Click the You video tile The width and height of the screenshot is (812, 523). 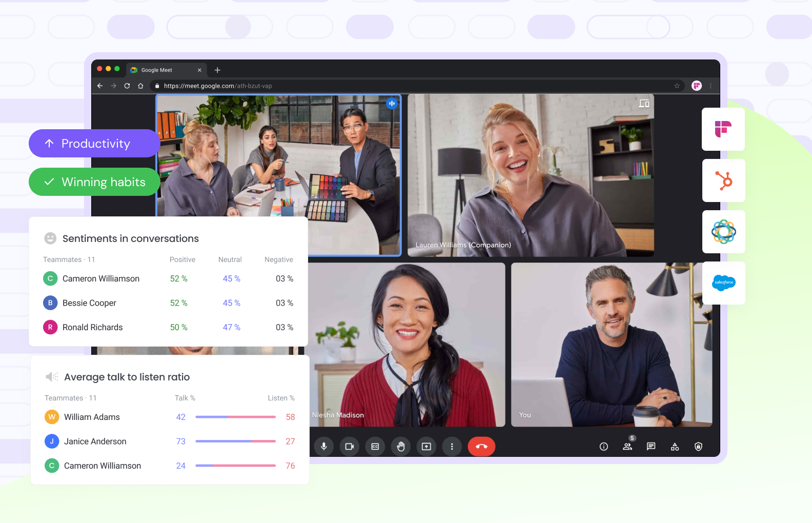pyautogui.click(x=612, y=345)
